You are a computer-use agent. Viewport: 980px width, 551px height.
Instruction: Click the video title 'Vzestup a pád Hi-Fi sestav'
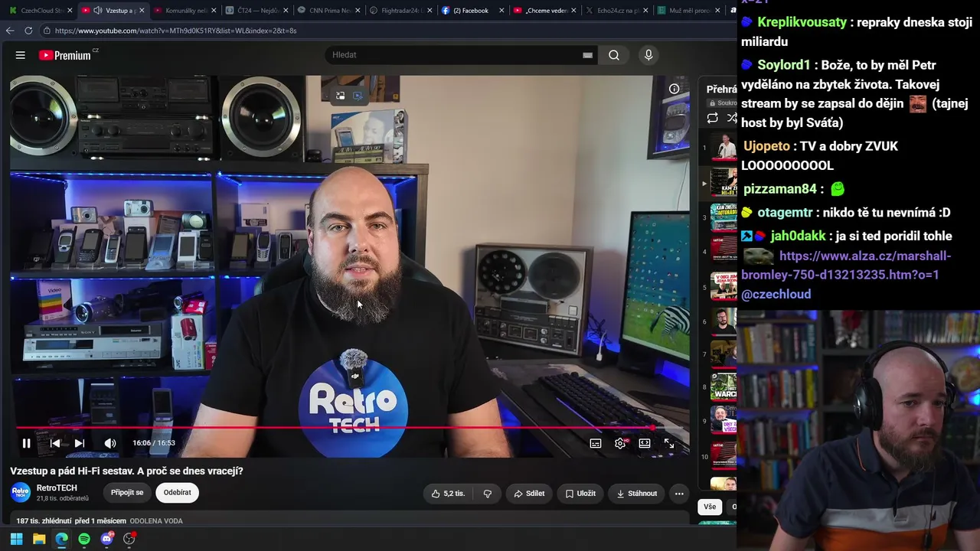(126, 471)
